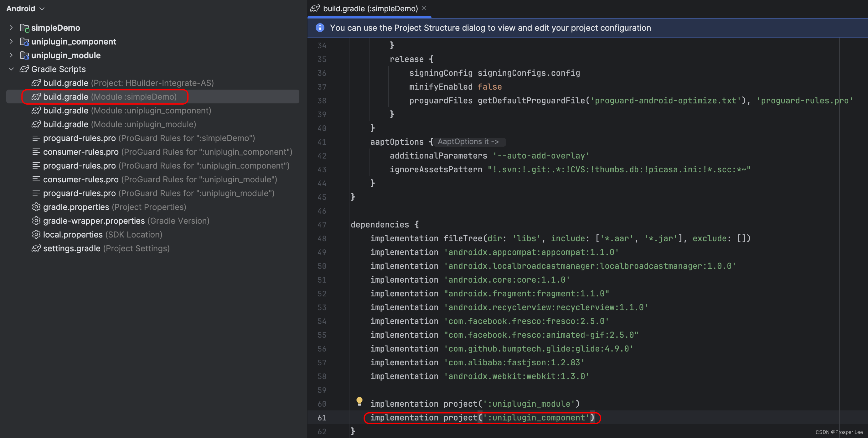Click text-file icon beside simpleDemo proguard-rules.pro
This screenshot has width=868, height=438.
click(36, 138)
